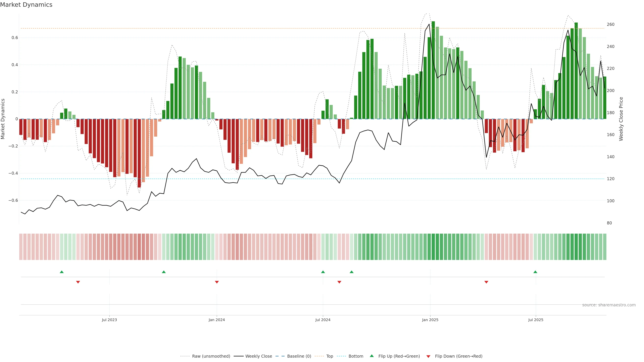Toggle the Weekly Close legend entry

click(258, 356)
